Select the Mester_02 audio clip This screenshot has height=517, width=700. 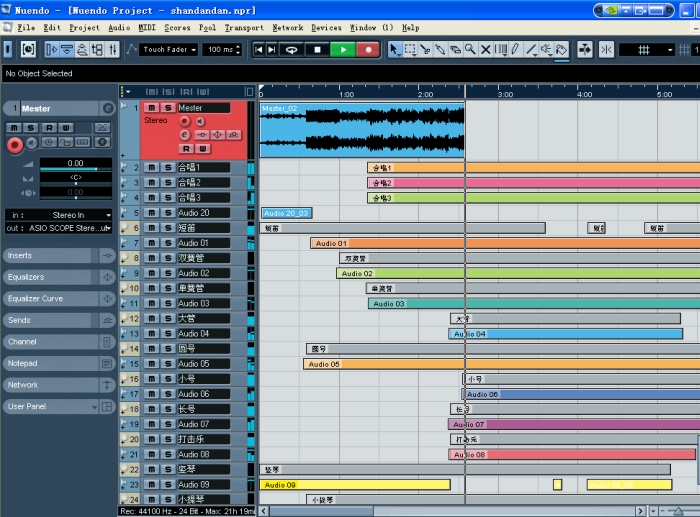point(362,130)
